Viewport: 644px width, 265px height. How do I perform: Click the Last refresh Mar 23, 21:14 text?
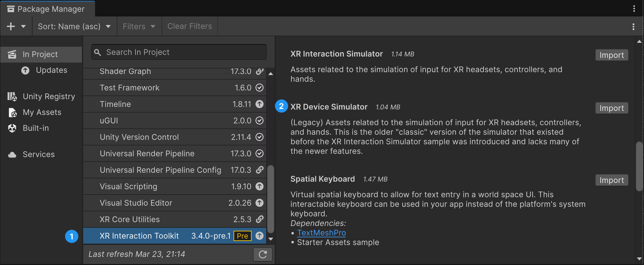coord(137,254)
